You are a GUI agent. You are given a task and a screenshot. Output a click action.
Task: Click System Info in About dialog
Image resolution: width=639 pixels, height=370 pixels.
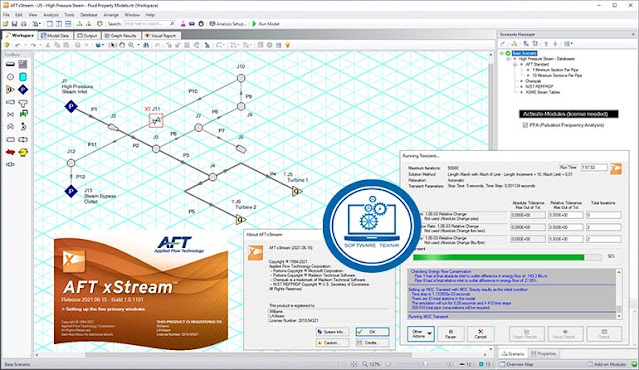tap(332, 332)
